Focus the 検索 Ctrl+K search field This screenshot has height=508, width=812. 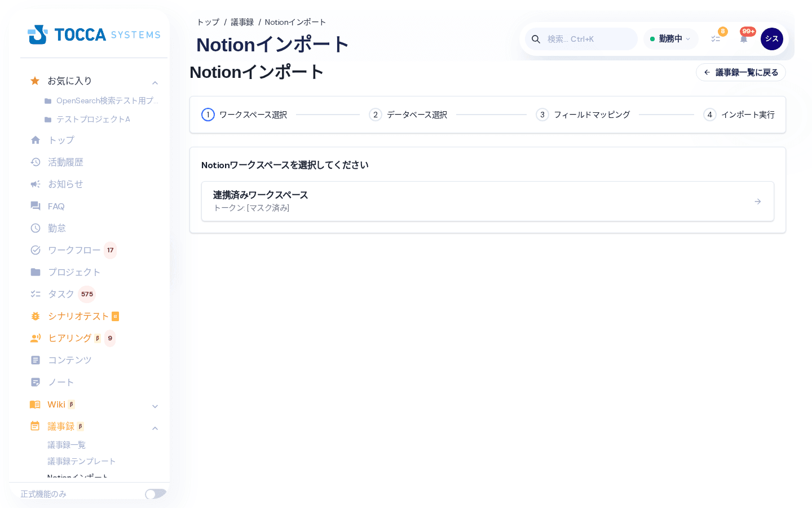[581, 39]
